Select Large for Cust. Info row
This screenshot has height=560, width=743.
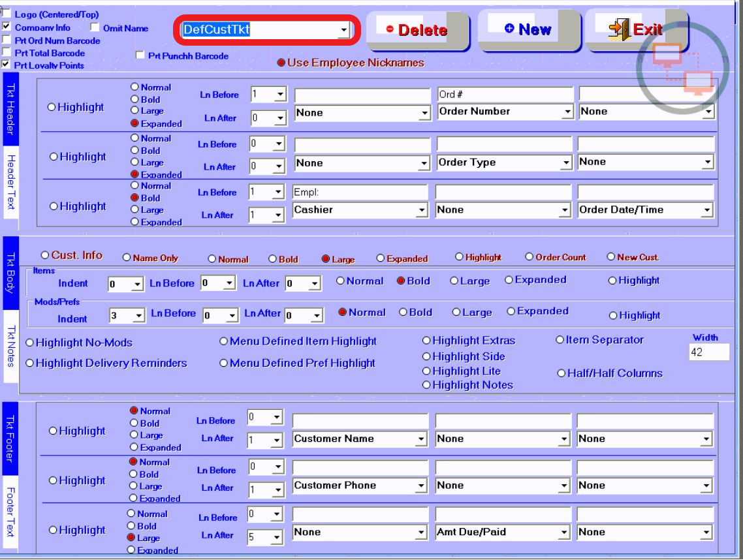(x=326, y=258)
